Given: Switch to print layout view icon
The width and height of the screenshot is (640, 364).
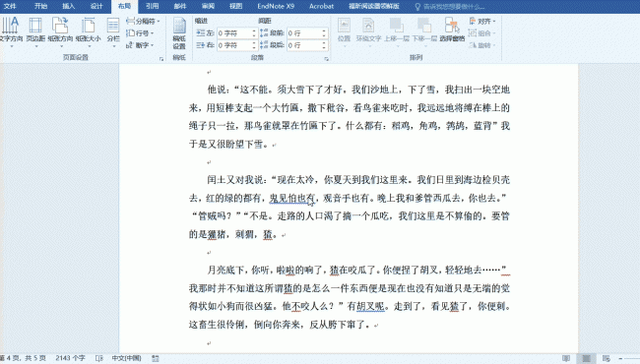Looking at the screenshot, I should (x=586, y=358).
